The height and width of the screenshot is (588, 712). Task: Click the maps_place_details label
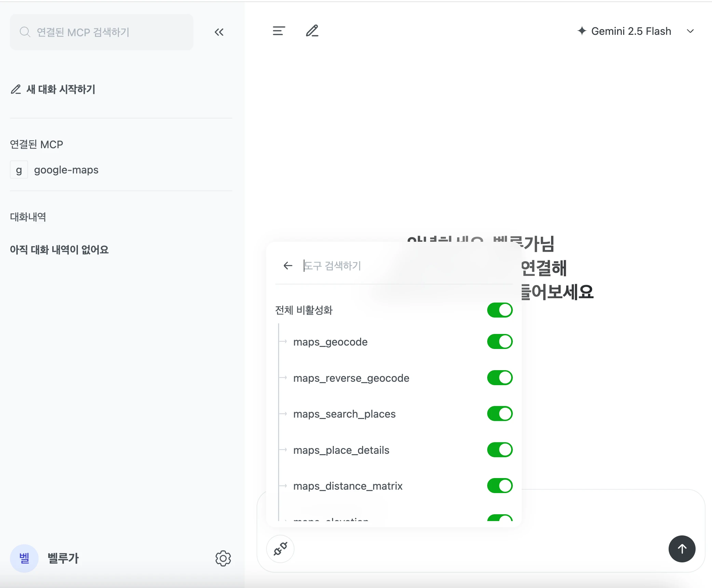[x=341, y=450]
